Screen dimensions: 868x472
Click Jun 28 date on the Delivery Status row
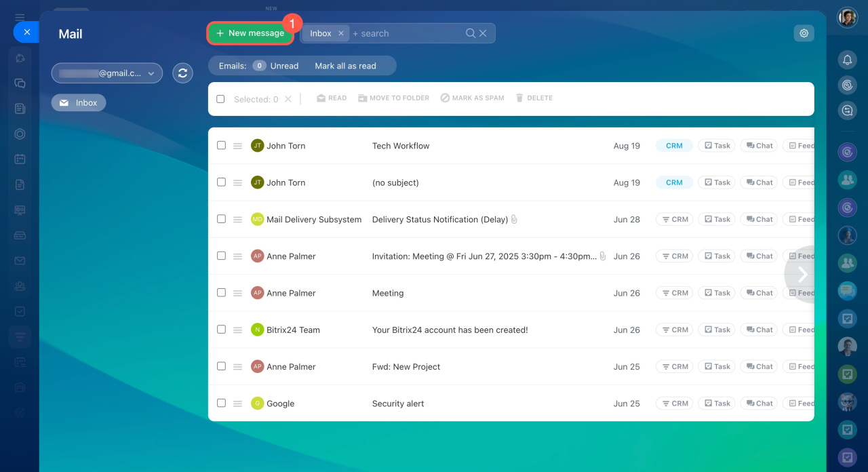pos(627,219)
